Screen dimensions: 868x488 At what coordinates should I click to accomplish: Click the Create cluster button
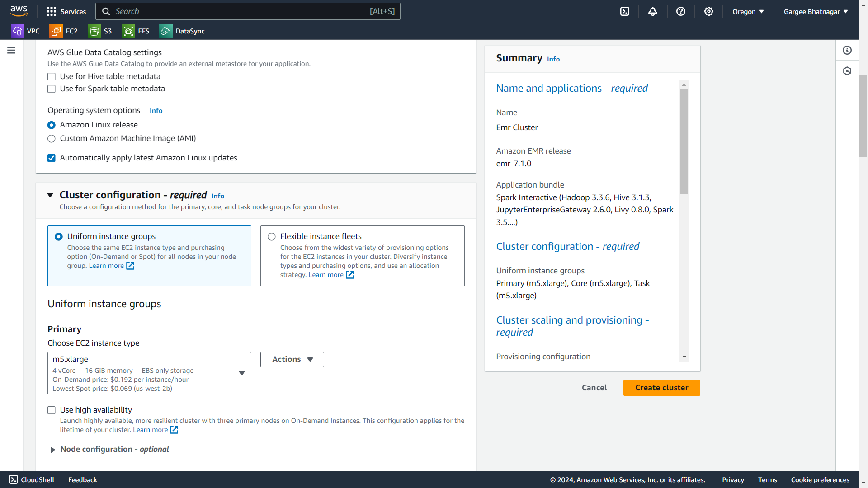(661, 388)
